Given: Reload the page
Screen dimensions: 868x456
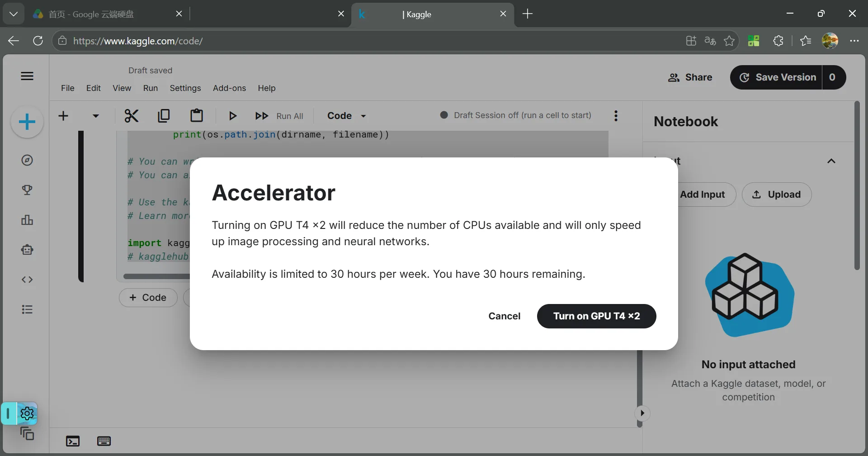Looking at the screenshot, I should pyautogui.click(x=38, y=41).
